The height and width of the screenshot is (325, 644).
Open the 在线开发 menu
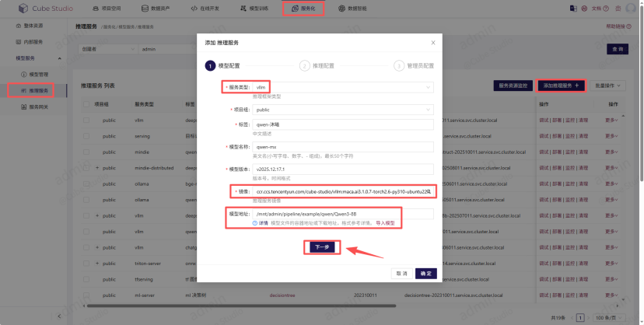pos(205,9)
